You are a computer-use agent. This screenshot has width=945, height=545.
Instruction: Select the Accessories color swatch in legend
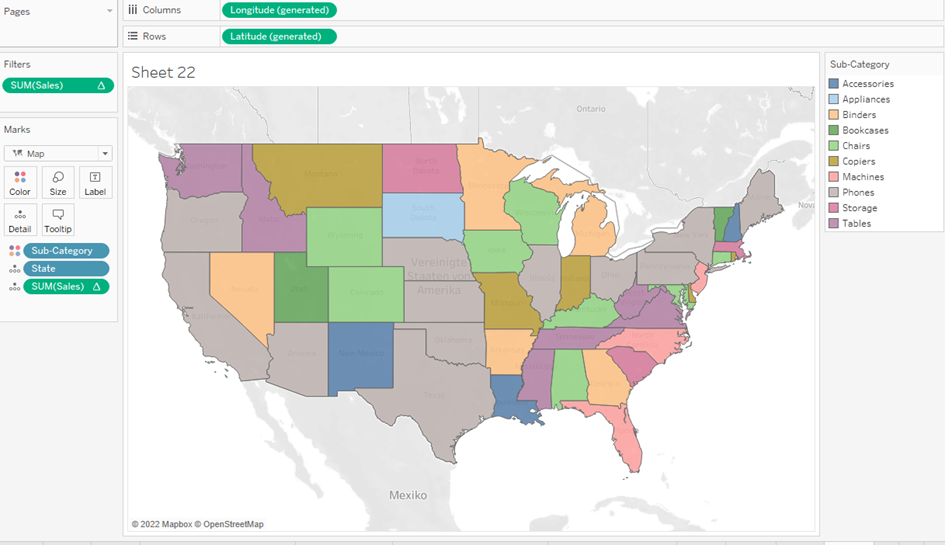[834, 84]
